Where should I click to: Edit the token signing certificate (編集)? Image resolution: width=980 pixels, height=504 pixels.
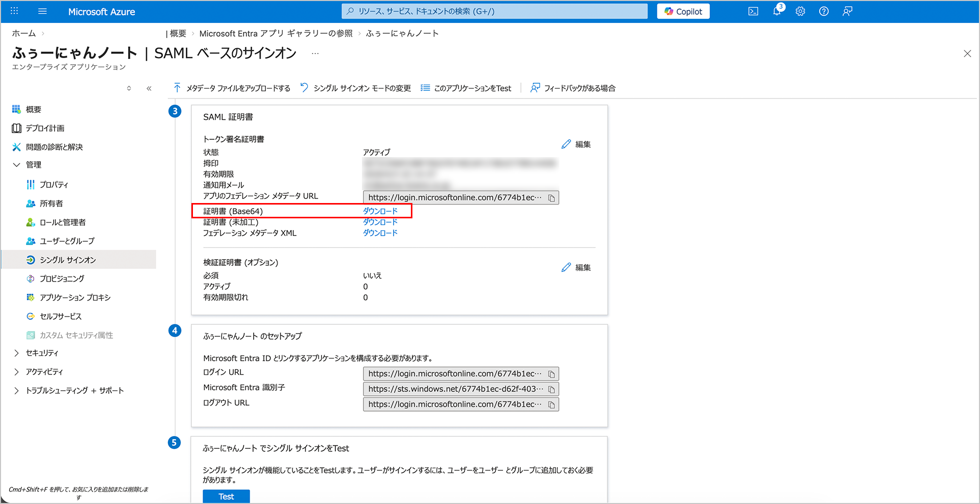tap(576, 144)
